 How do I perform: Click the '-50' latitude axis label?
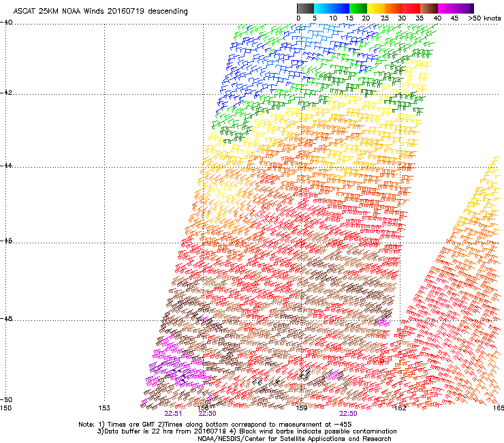tap(6, 399)
